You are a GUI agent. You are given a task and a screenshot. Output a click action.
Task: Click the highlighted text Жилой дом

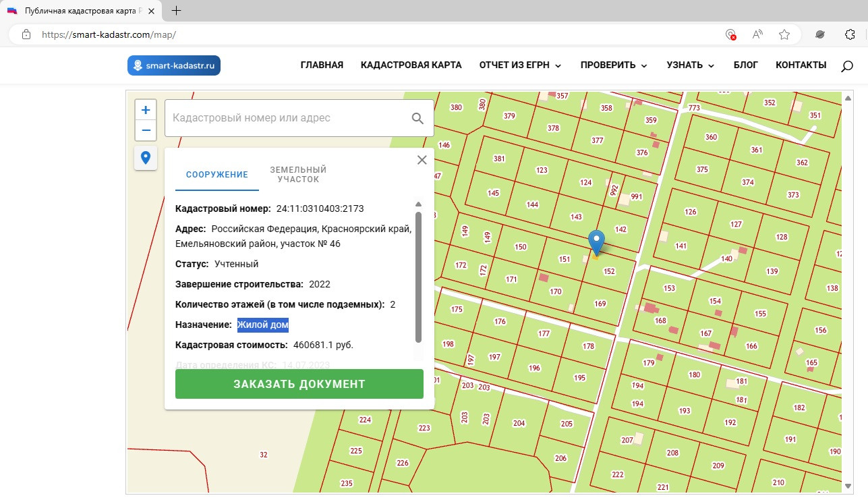click(262, 325)
